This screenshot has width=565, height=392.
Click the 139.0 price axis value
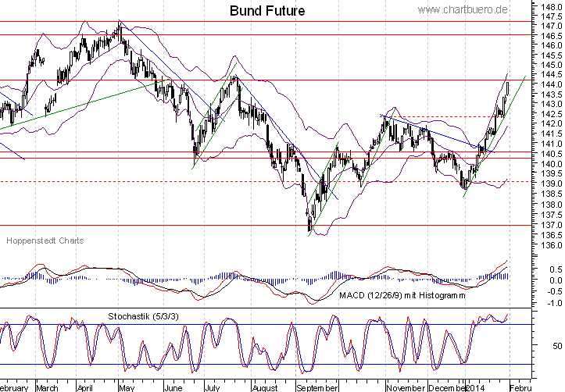click(551, 184)
